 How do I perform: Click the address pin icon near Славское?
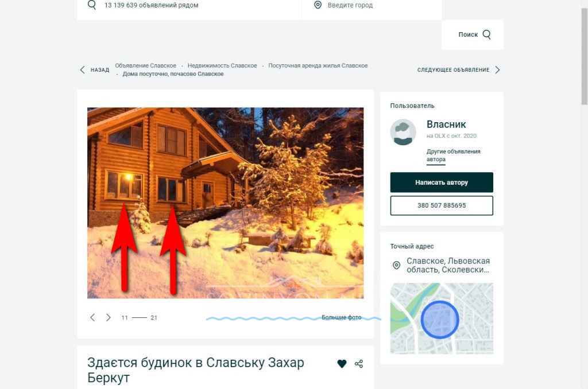396,265
